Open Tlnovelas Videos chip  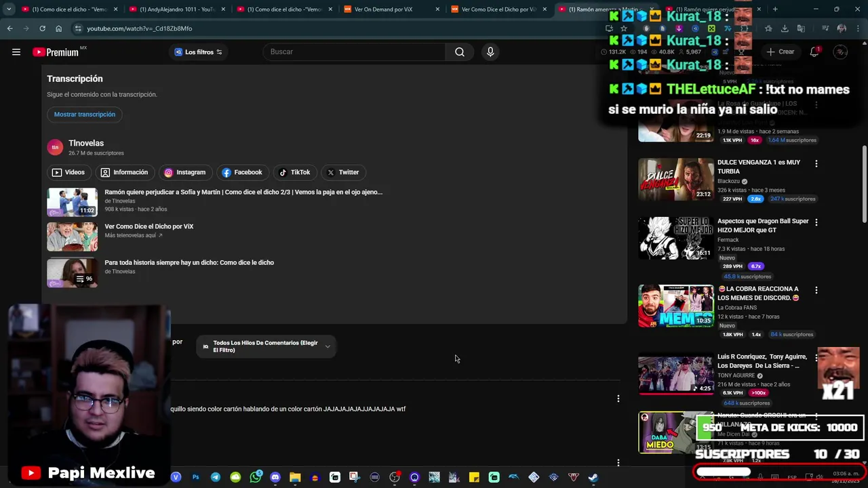[x=68, y=172]
